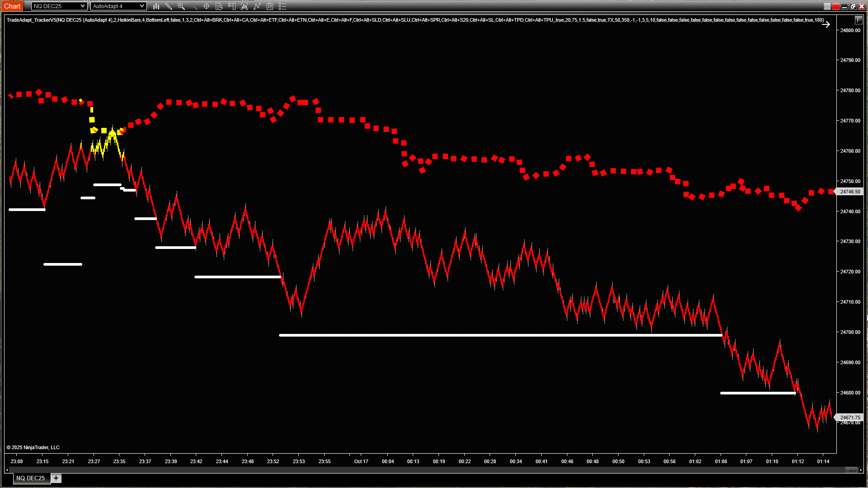The width and height of the screenshot is (868, 488).
Task: Open the NQ DEC25 instrument dropdown
Action: (59, 6)
